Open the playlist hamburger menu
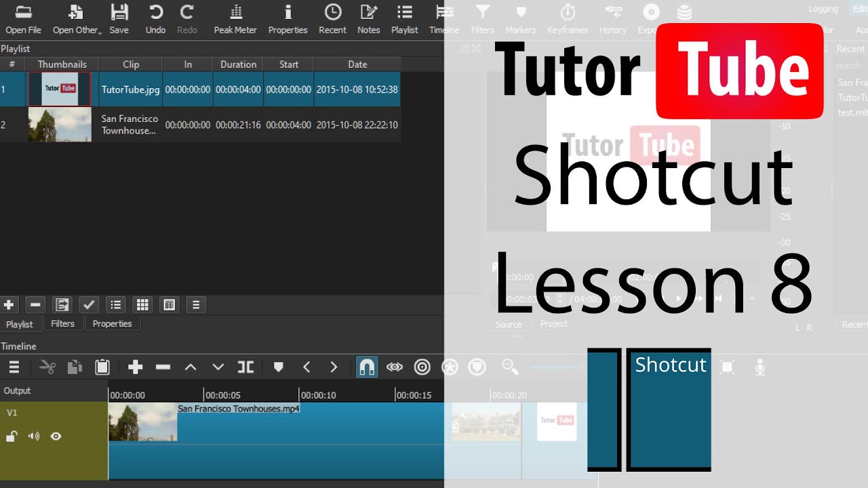This screenshot has height=488, width=868. (x=196, y=305)
